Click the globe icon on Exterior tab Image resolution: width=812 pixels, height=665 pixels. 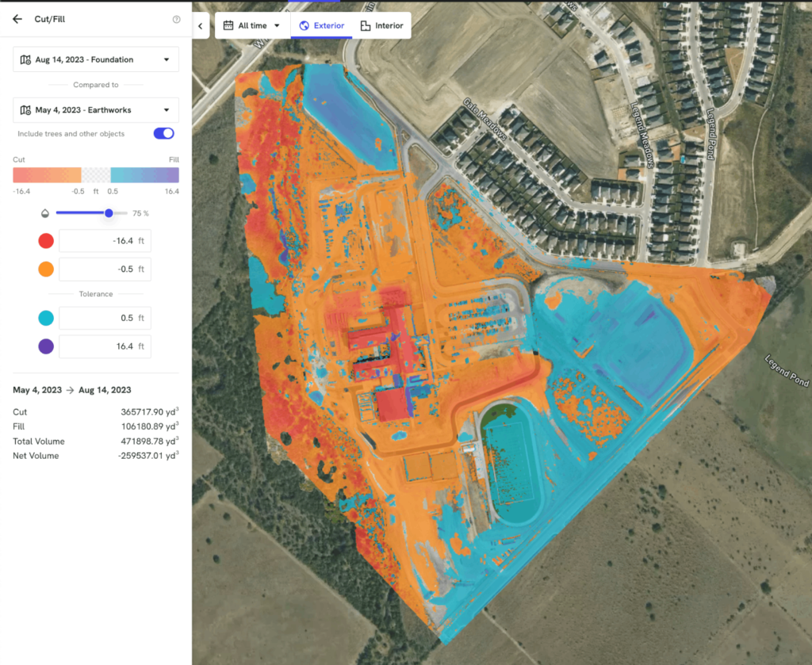click(304, 25)
